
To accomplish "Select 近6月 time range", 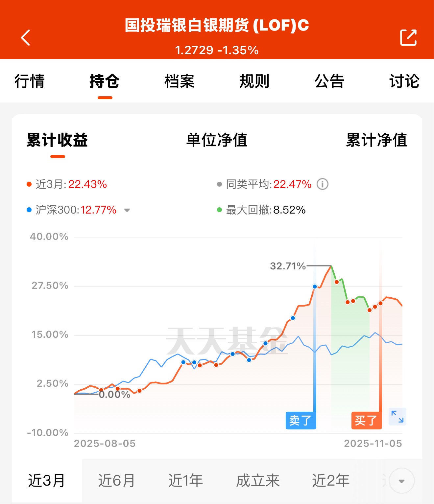I will pos(116,481).
